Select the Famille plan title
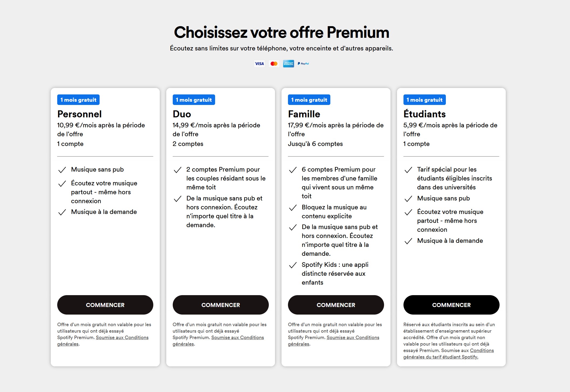 click(x=304, y=114)
